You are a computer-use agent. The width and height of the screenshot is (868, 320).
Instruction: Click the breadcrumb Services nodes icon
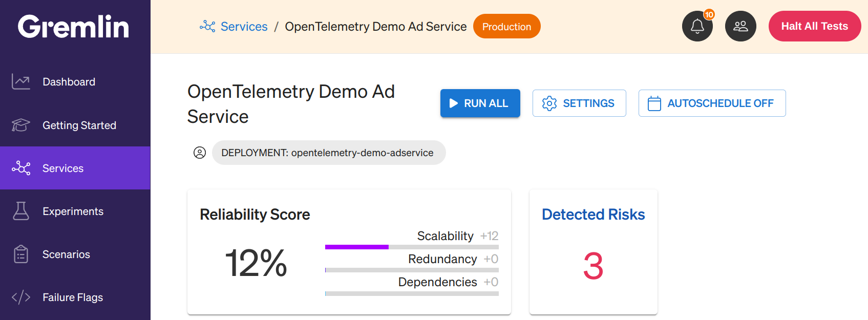click(207, 26)
